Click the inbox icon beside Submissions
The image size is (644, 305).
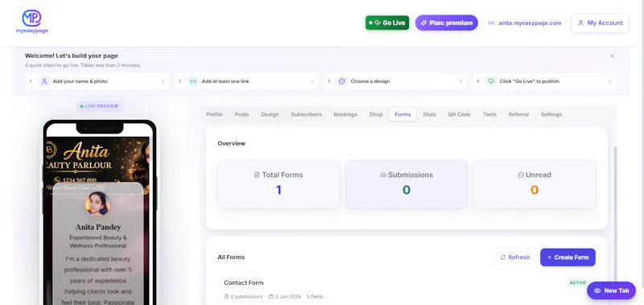click(383, 175)
